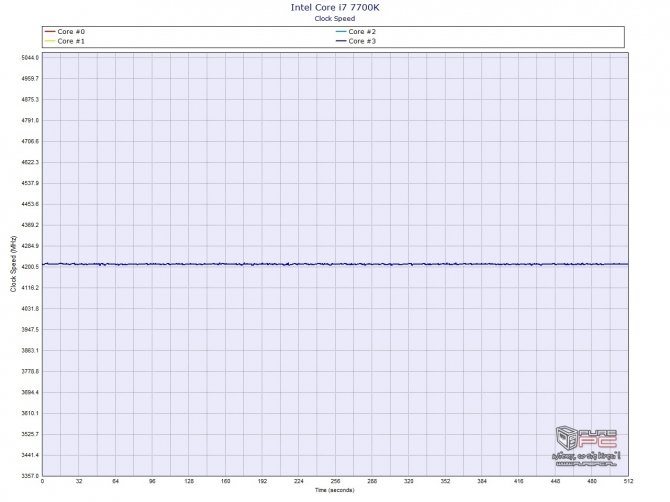670x502 pixels.
Task: Click the 288 tick on time axis
Action: coord(372,481)
